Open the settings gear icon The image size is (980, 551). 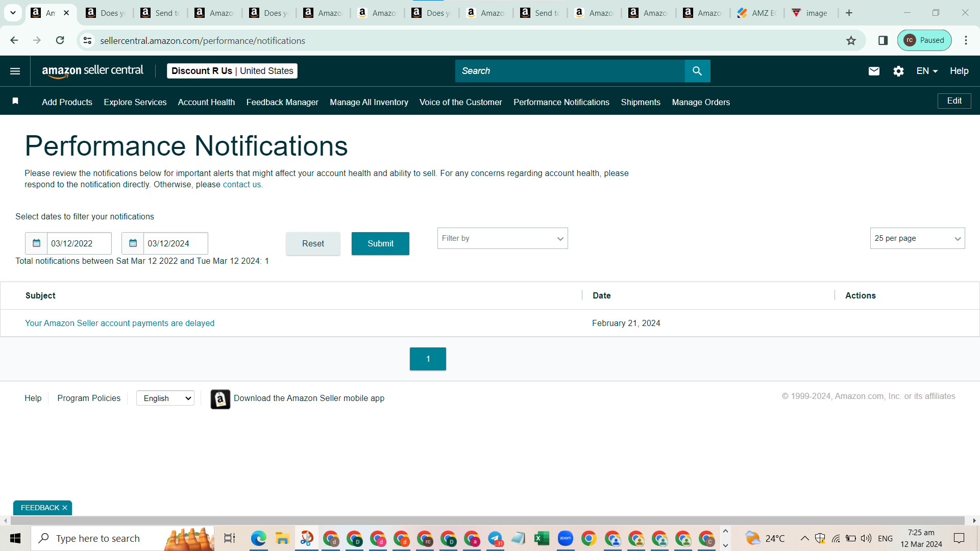[x=898, y=71]
